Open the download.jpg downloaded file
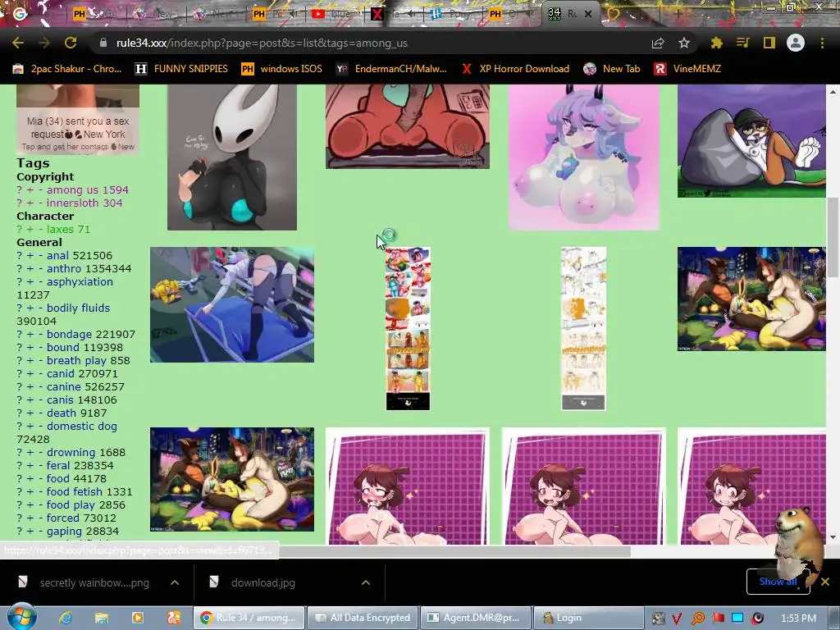 tap(262, 582)
